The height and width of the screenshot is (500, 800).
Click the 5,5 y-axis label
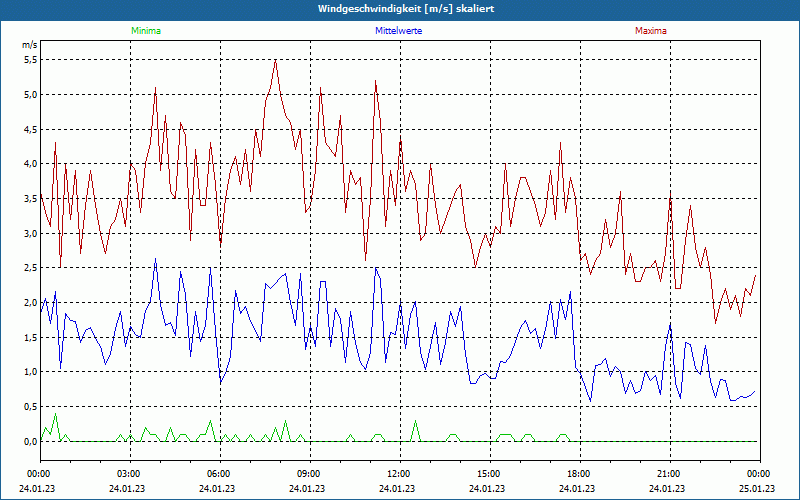point(31,60)
